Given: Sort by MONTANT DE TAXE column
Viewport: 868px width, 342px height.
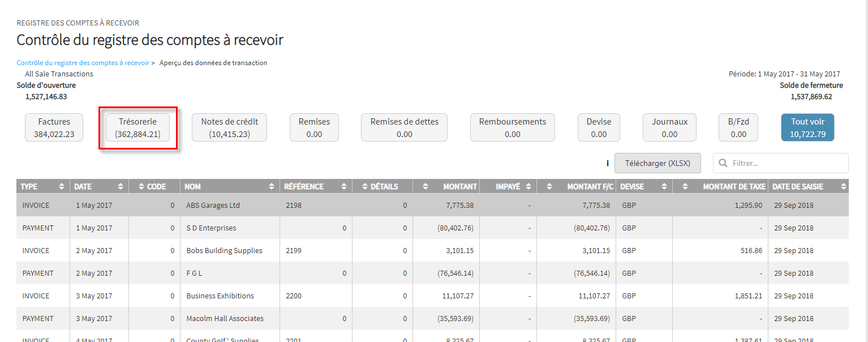Looking at the screenshot, I should 685,187.
